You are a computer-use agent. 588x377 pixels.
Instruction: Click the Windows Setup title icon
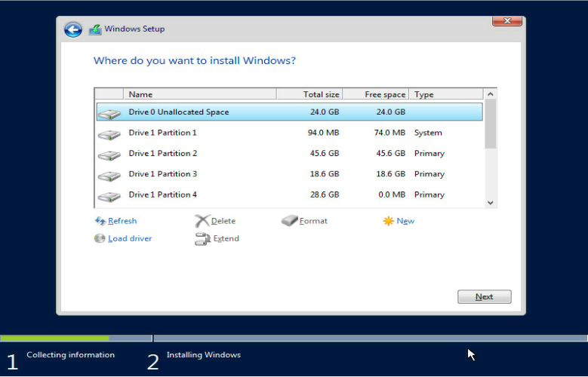pyautogui.click(x=95, y=29)
